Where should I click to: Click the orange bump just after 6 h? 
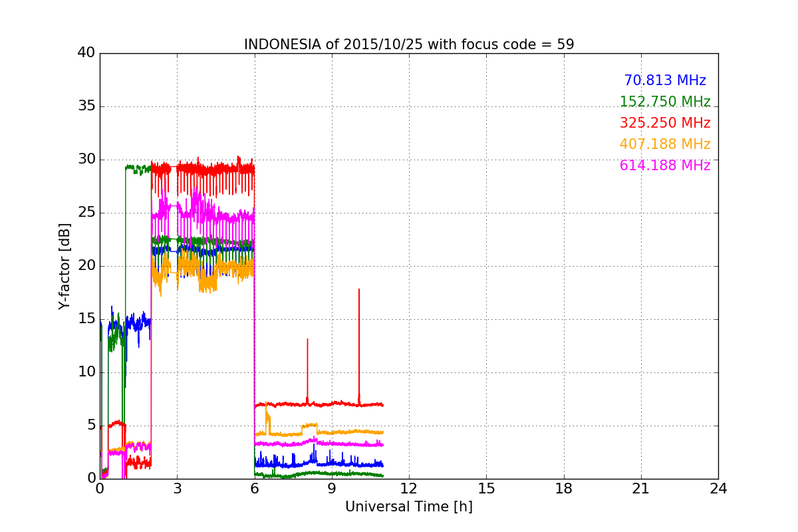pos(267,418)
